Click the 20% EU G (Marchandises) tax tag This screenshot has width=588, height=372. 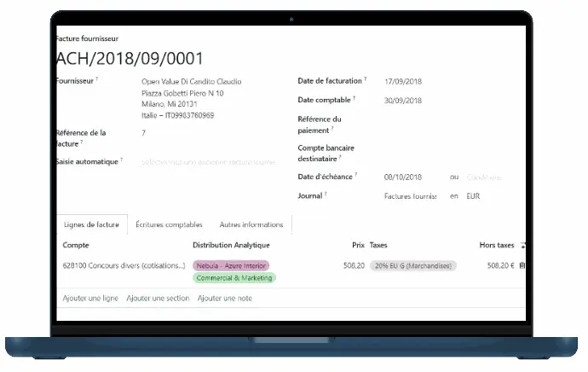pyautogui.click(x=412, y=265)
